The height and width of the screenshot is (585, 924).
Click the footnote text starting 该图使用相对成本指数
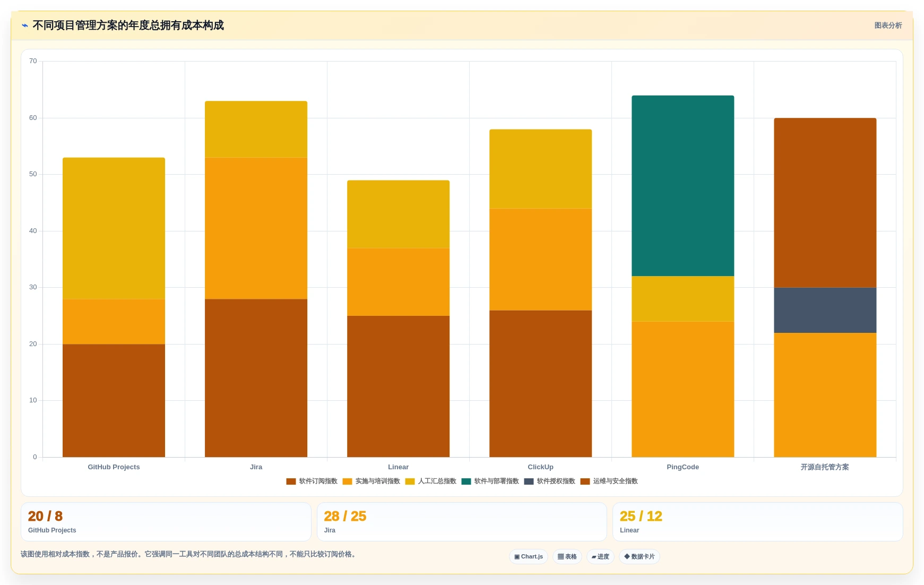click(189, 554)
